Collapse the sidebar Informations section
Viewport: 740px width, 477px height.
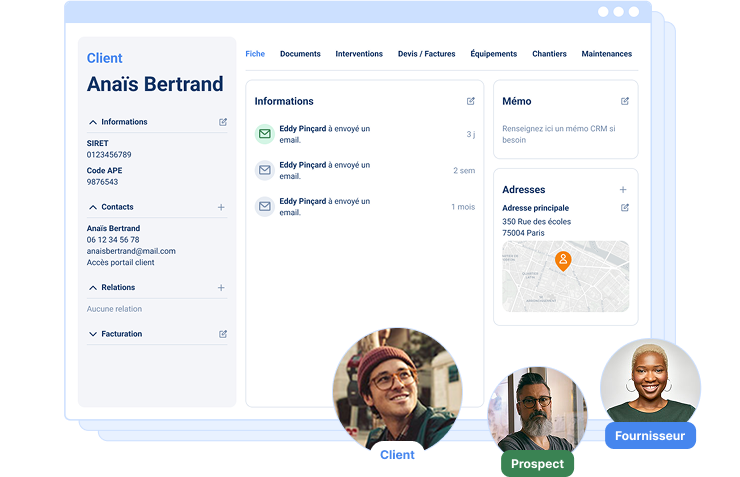pos(93,122)
